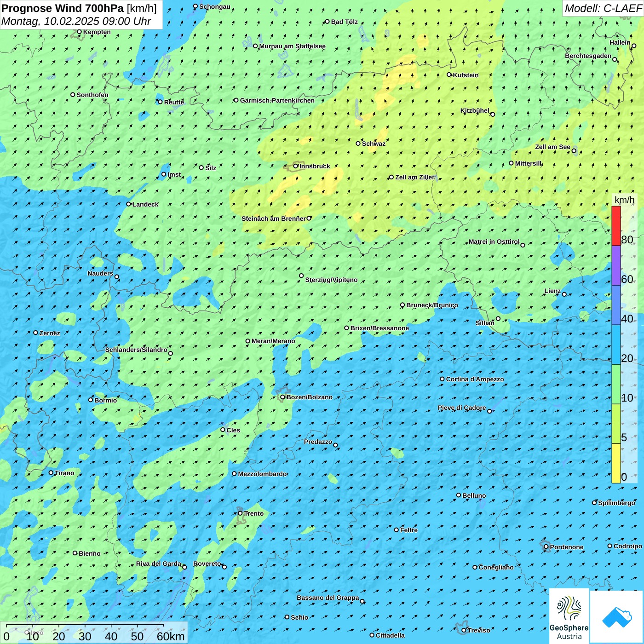Click the Tirano city label

[64, 473]
